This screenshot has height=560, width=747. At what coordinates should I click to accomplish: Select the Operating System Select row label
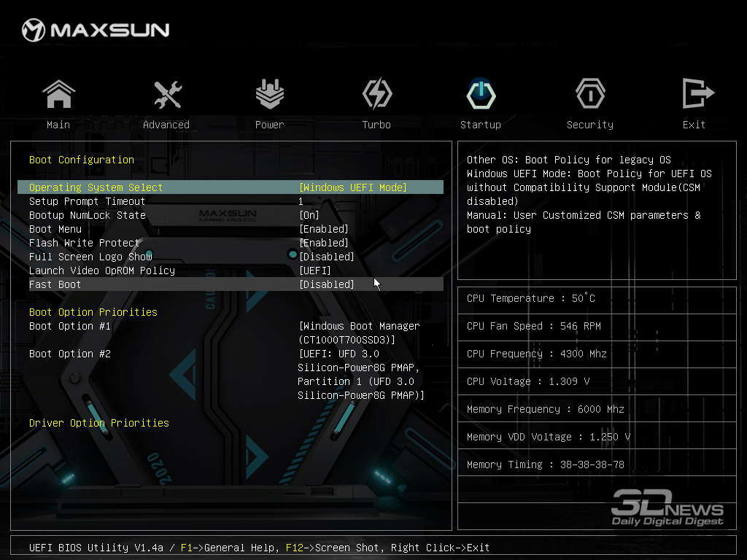[x=96, y=187]
